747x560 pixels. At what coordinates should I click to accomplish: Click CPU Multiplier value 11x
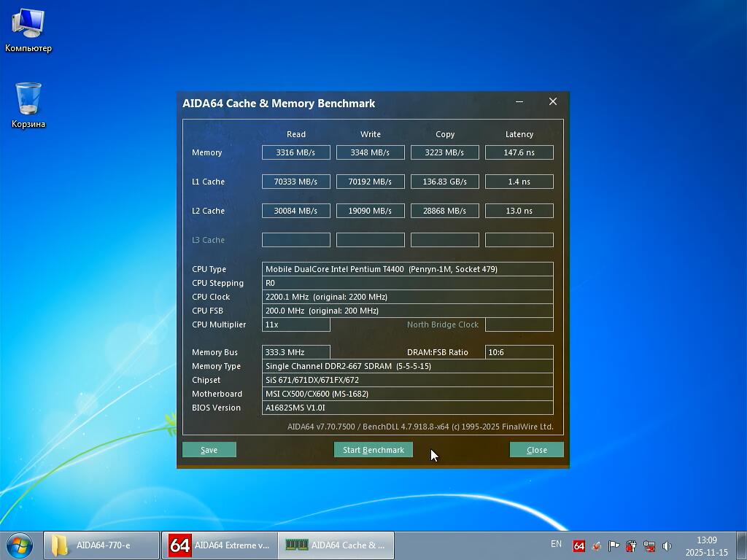[296, 324]
